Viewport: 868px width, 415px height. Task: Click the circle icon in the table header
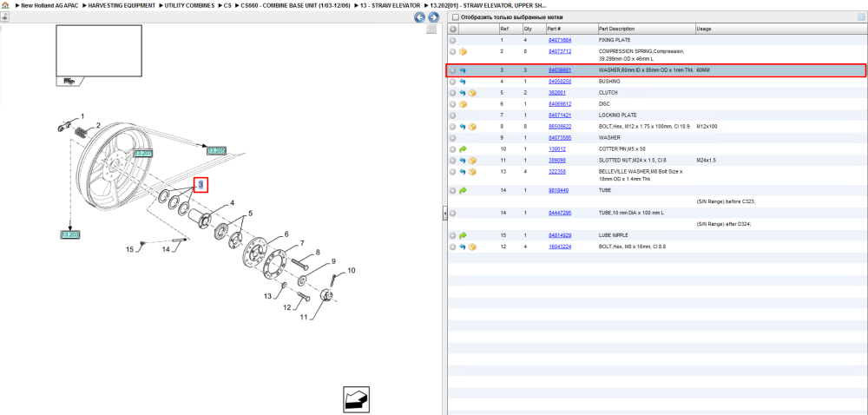(452, 29)
